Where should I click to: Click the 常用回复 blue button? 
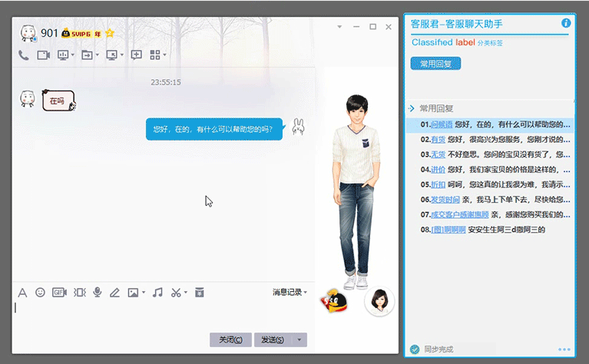[x=435, y=64]
